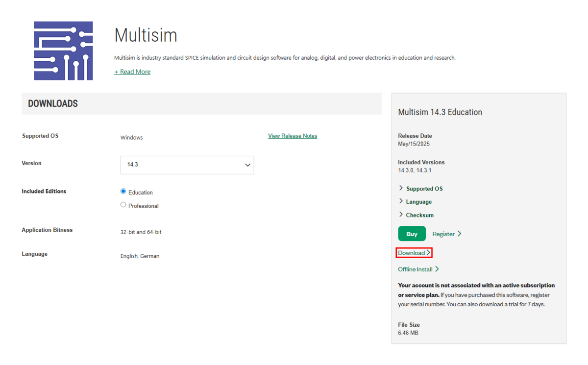Click the arrow icon after Offline Install
This screenshot has width=588, height=365.
point(437,269)
